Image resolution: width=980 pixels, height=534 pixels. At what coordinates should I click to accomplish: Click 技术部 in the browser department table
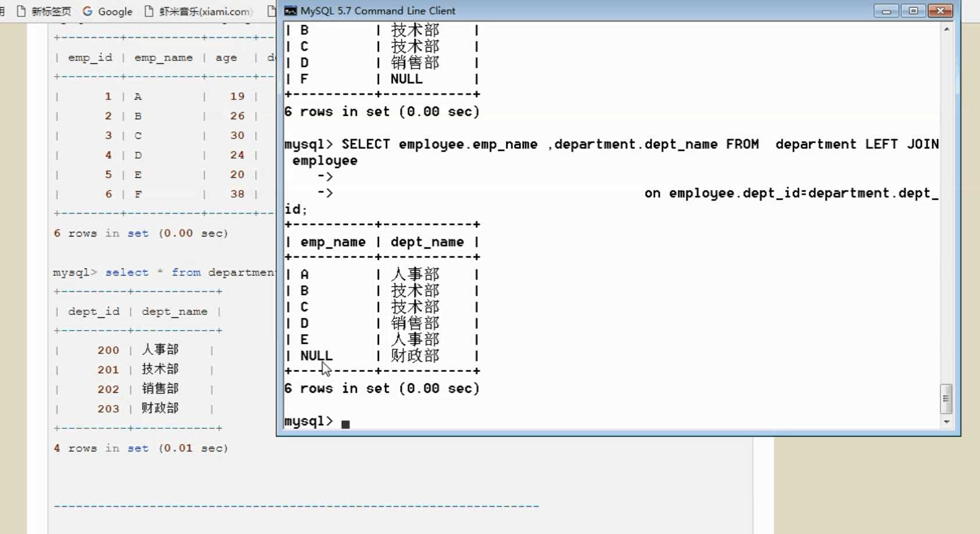[160, 369]
